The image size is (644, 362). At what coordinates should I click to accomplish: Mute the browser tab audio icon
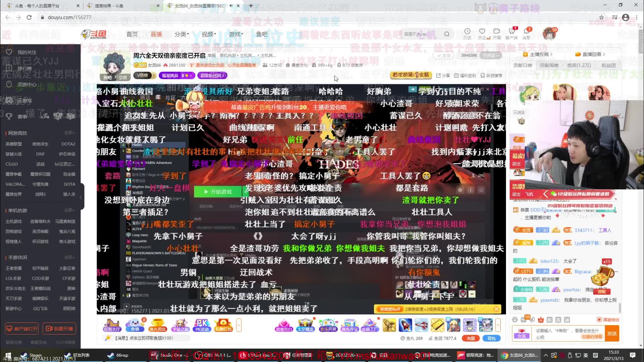click(231, 6)
